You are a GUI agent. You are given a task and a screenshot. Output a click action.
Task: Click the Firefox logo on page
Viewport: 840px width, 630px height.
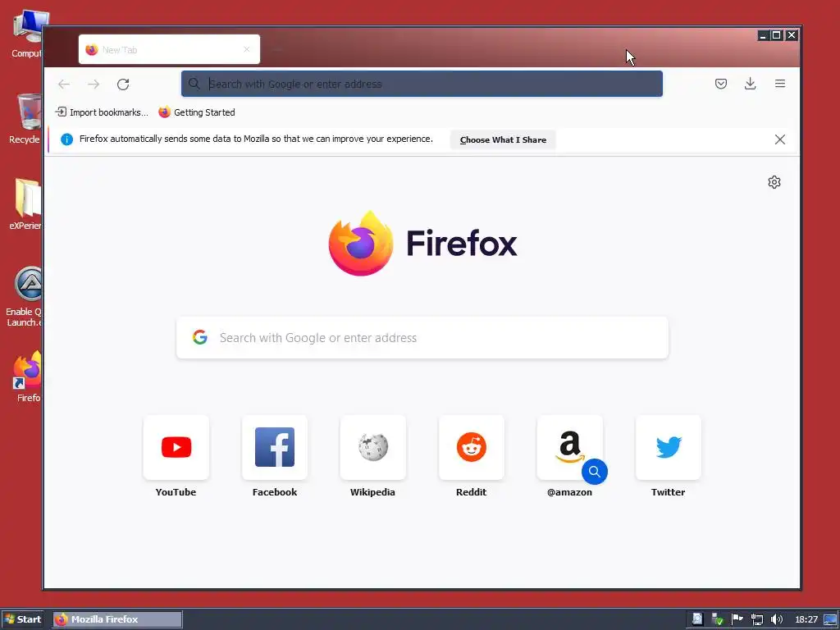(x=422, y=243)
